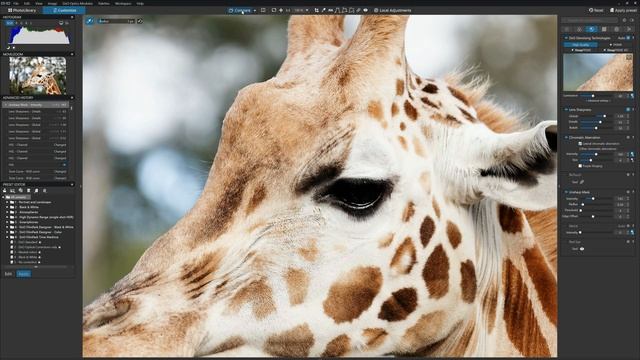Click the Apply button below the preset list

pyautogui.click(x=24, y=273)
